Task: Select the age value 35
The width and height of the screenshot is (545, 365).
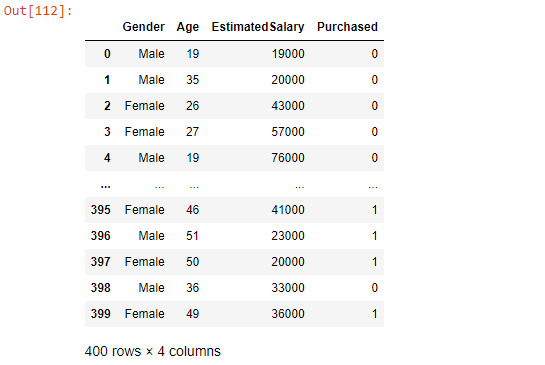Action: [x=192, y=80]
